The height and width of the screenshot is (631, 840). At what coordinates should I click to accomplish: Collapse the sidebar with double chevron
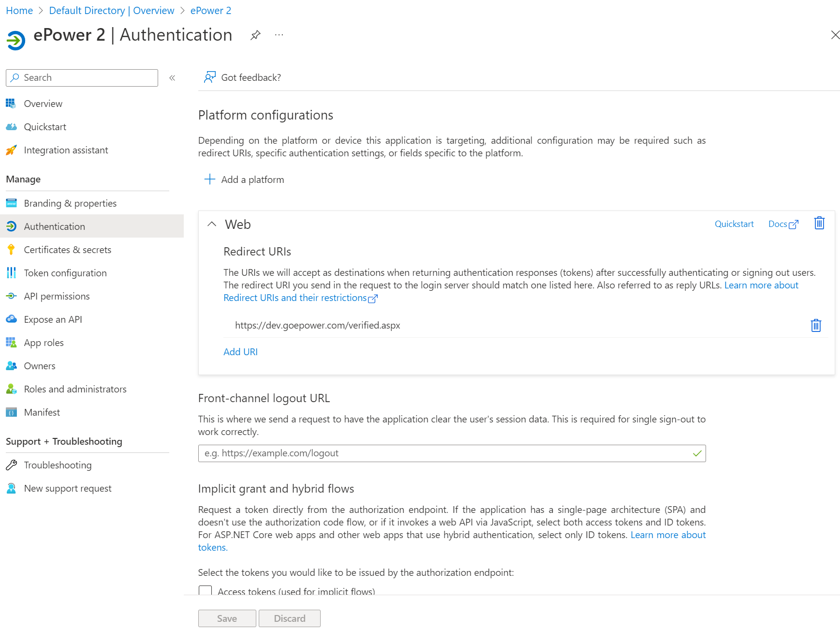click(172, 78)
